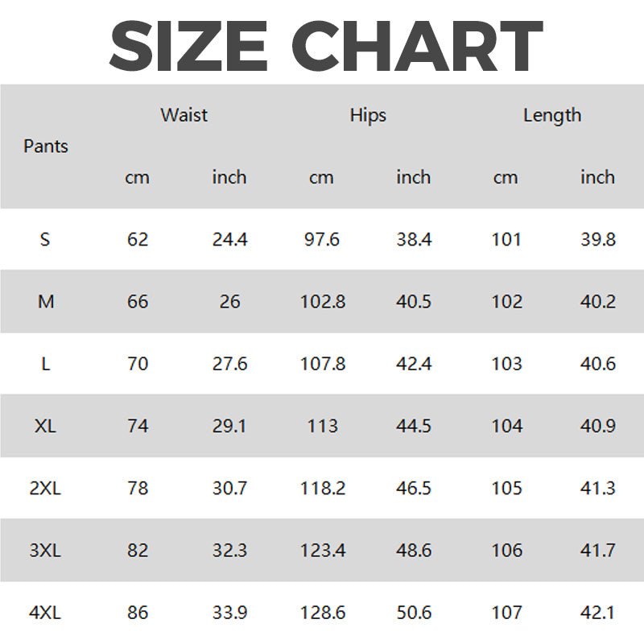Viewport: 644px width, 644px height.
Task: Click the size XL row label
Action: tap(46, 426)
